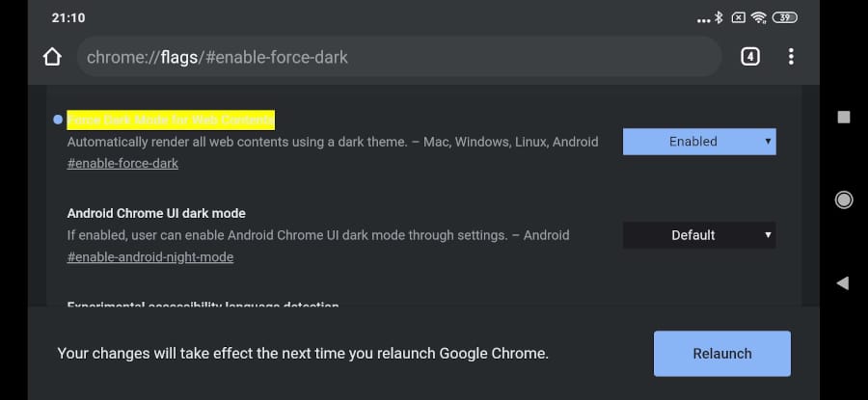Viewport: 868px width, 400px height.
Task: Open the tab switcher showing 4 tabs
Action: click(x=750, y=57)
